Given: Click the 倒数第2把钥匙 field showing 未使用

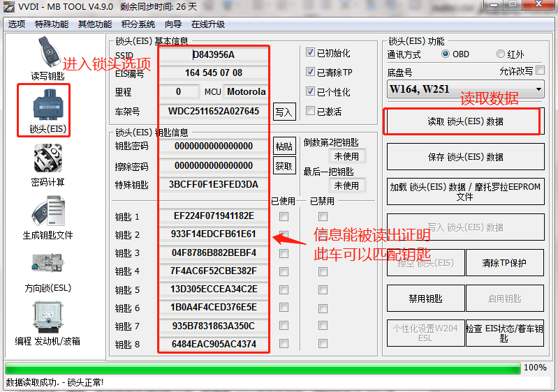Looking at the screenshot, I should pyautogui.click(x=346, y=156).
